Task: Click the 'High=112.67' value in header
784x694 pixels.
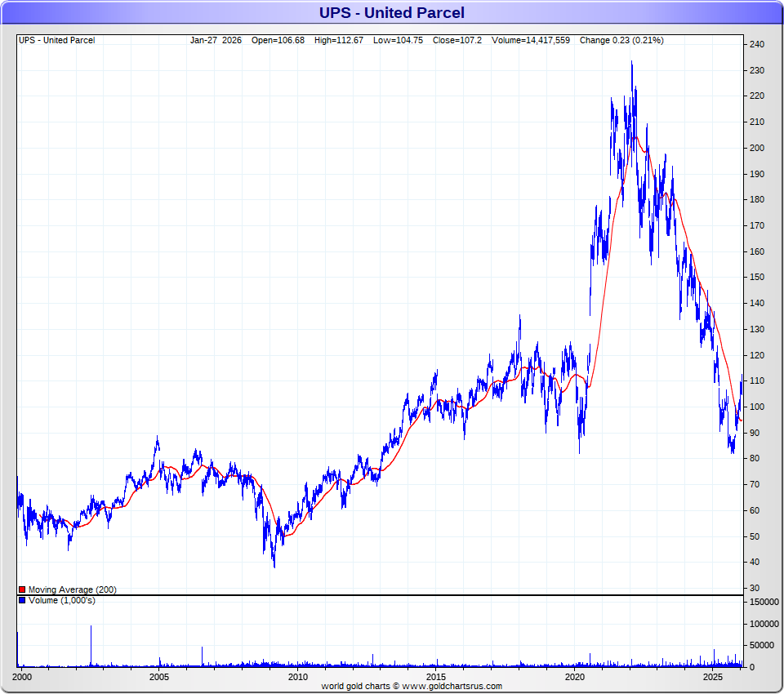Action: (x=339, y=40)
